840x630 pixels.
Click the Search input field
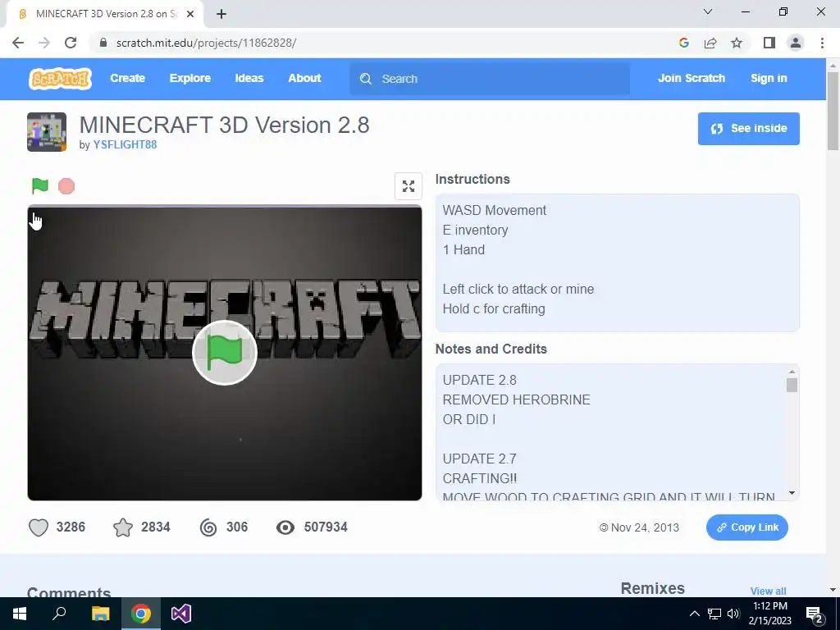(x=489, y=79)
